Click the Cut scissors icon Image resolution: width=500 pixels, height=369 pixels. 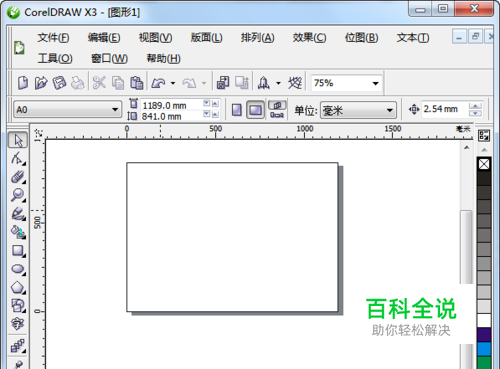pos(99,83)
